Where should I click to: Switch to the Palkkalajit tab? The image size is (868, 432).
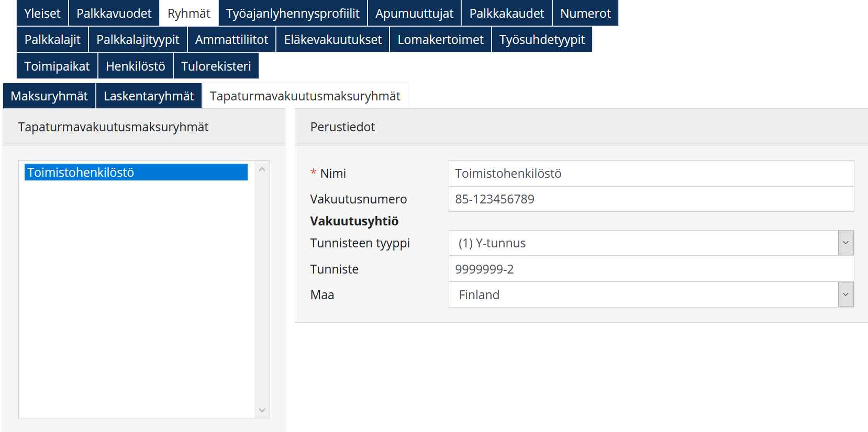52,40
